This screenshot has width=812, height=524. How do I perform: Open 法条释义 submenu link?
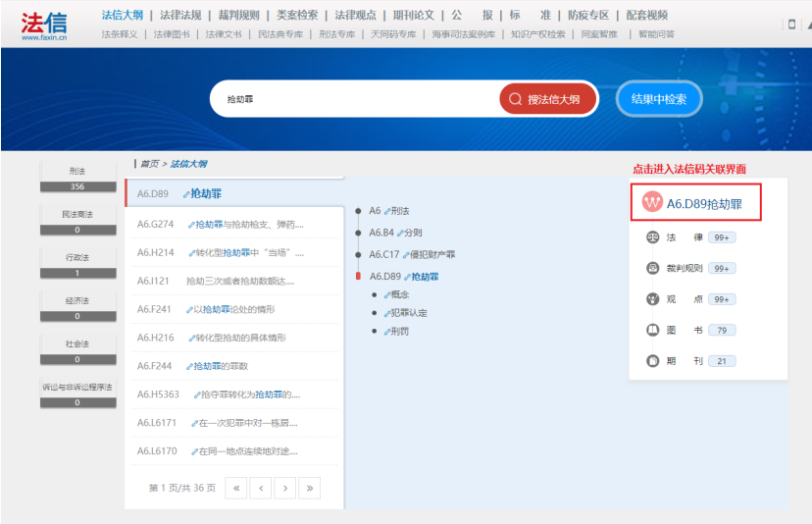[x=120, y=34]
